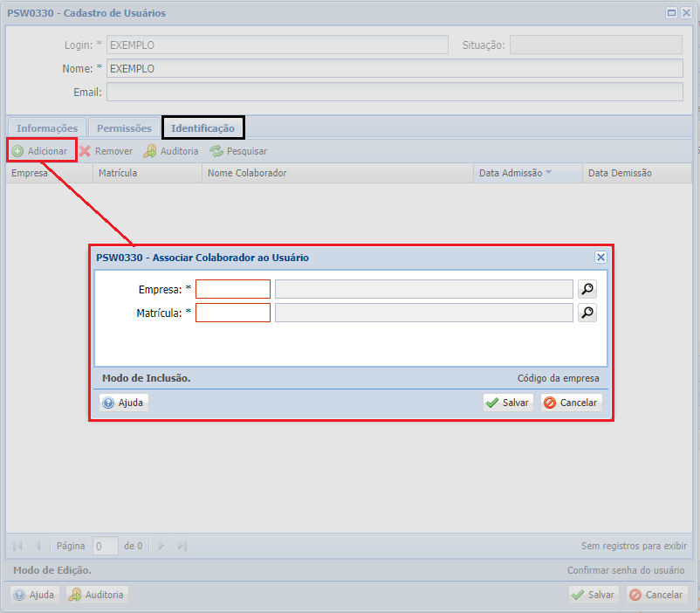Click the Remover toolbar button

(x=106, y=151)
